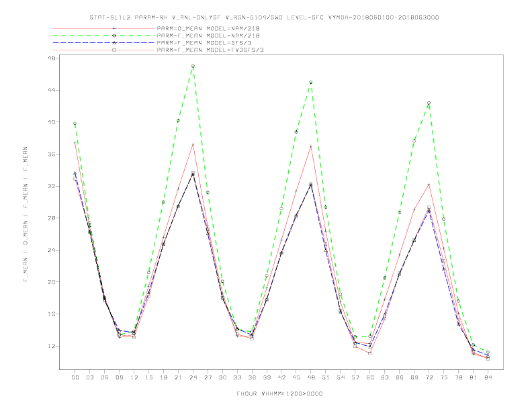The height and width of the screenshot is (411, 532).
Task: Select legend entry PARM=F_MEAN MODEL=NAM/218
Action: [x=208, y=36]
